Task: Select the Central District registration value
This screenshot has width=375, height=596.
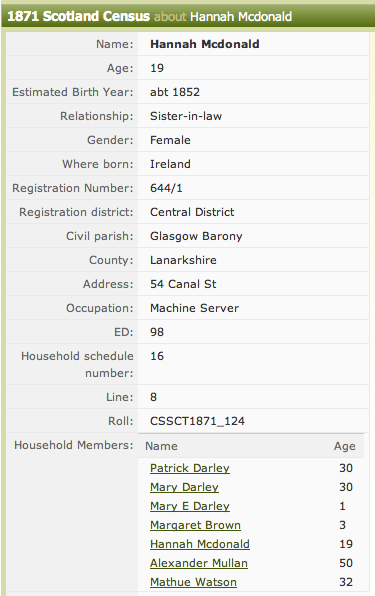Action: tap(192, 212)
